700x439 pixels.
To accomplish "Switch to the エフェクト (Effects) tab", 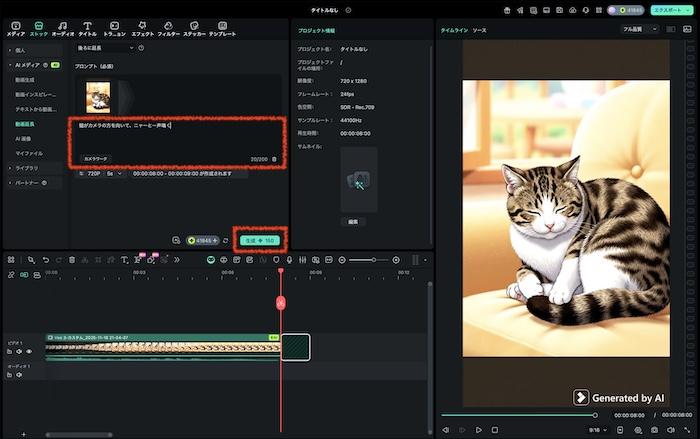I will point(142,26).
